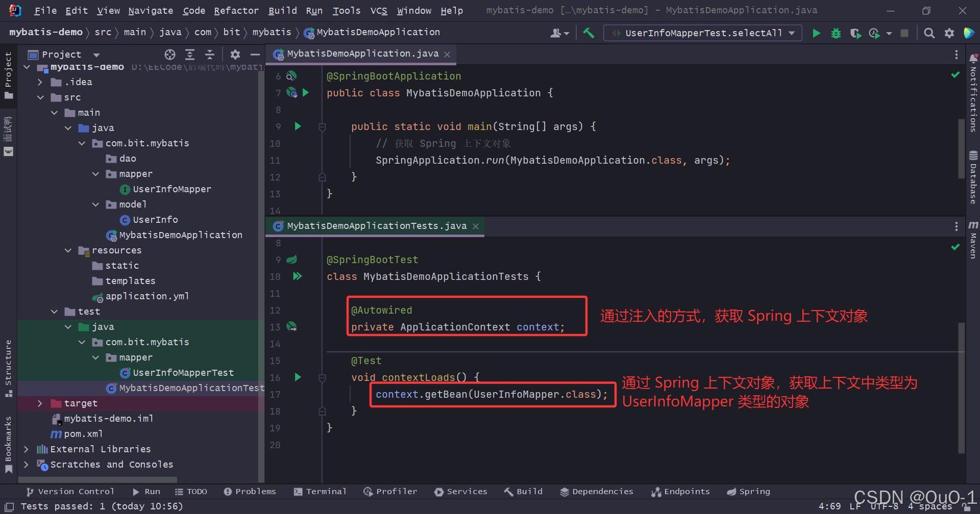Click the JetBrains toolbox colorful icon

(x=968, y=33)
